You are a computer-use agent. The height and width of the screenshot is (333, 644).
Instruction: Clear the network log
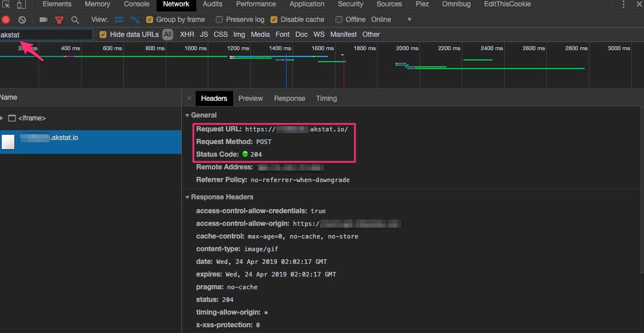click(22, 20)
